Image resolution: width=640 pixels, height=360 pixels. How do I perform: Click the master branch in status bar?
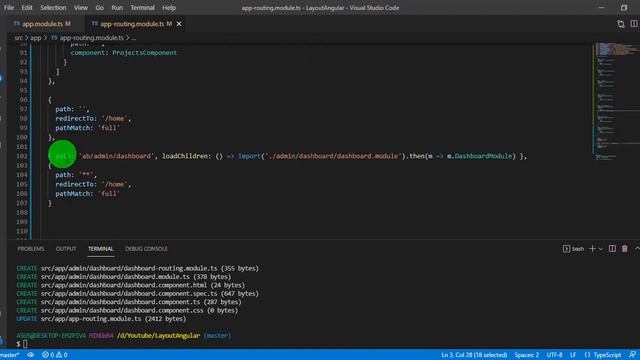10,355
